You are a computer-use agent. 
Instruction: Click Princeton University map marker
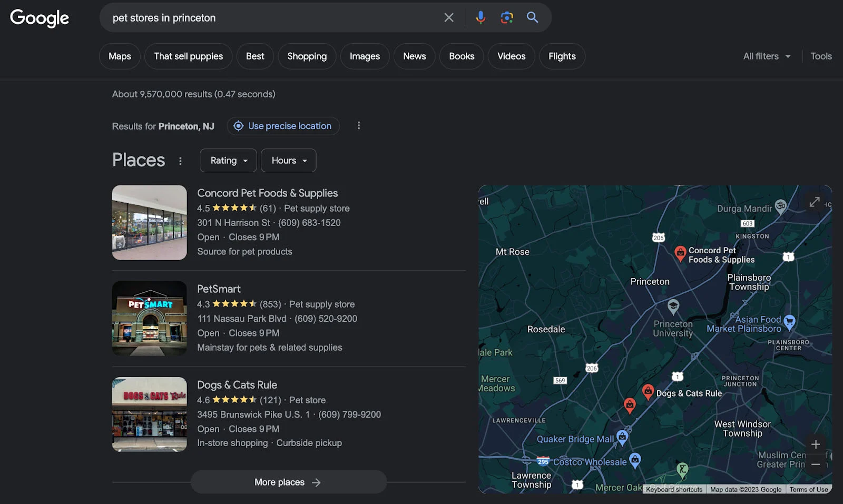pyautogui.click(x=673, y=306)
